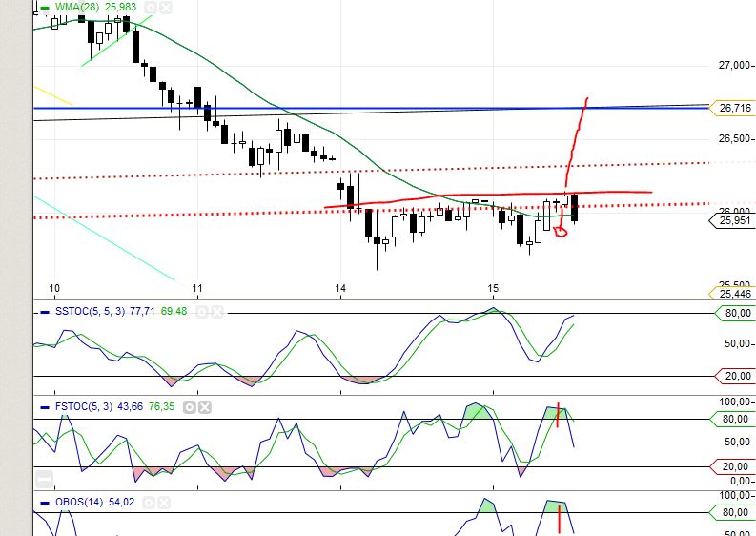Image resolution: width=756 pixels, height=536 pixels.
Task: Click the collapse icon in FSTOC panel corner
Action: coord(44,480)
